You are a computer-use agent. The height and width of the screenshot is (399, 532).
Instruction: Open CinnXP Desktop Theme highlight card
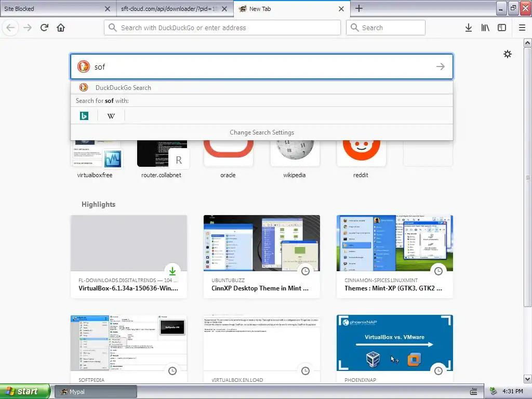point(262,257)
